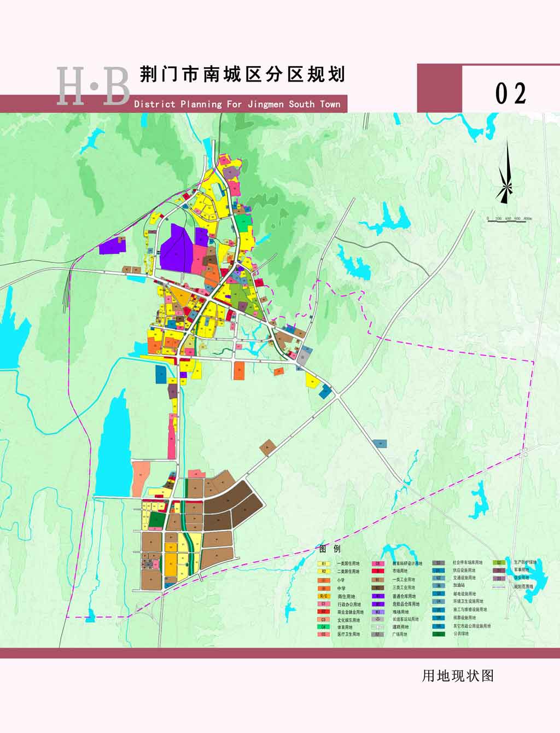The height and width of the screenshot is (733, 560).
Task: Click the C3 culture-entertainment legend box
Action: pyautogui.click(x=324, y=620)
